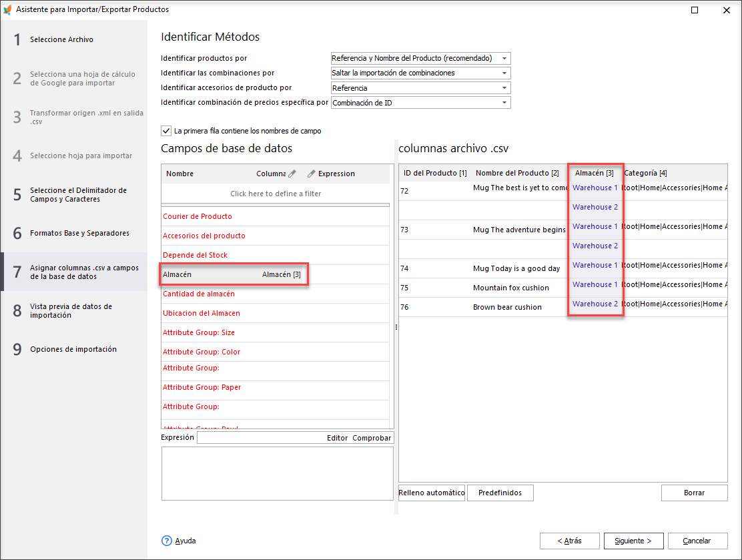Maximize the wizard window
This screenshot has height=560, width=742.
point(695,10)
